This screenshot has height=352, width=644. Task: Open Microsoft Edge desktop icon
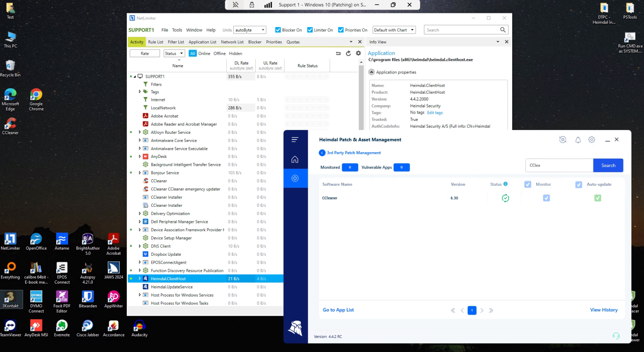click(10, 100)
